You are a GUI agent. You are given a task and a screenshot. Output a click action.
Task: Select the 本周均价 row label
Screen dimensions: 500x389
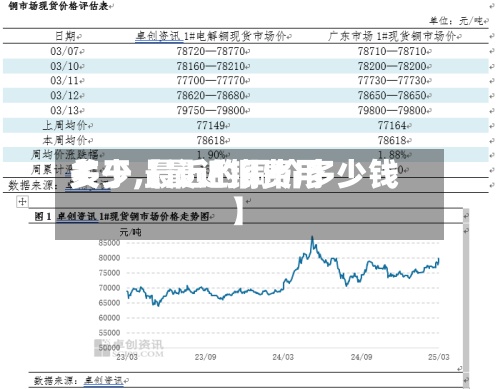[65, 140]
